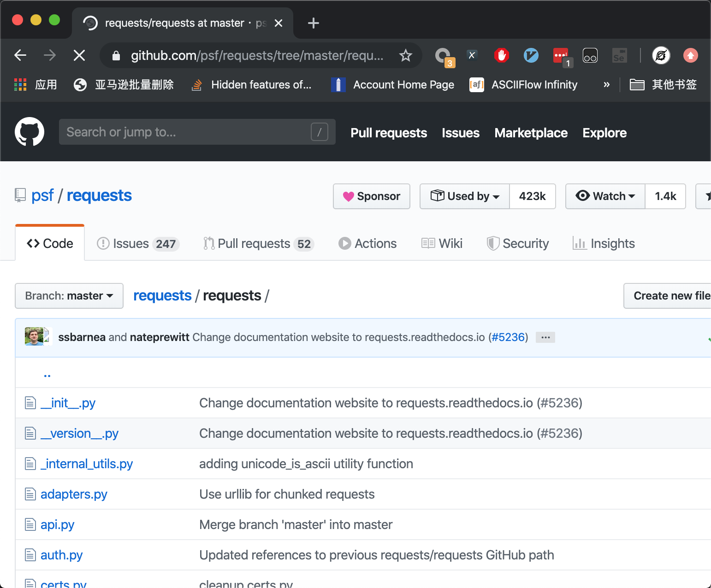Open the circular profile avatar icon
This screenshot has width=711, height=588.
pyautogui.click(x=661, y=55)
